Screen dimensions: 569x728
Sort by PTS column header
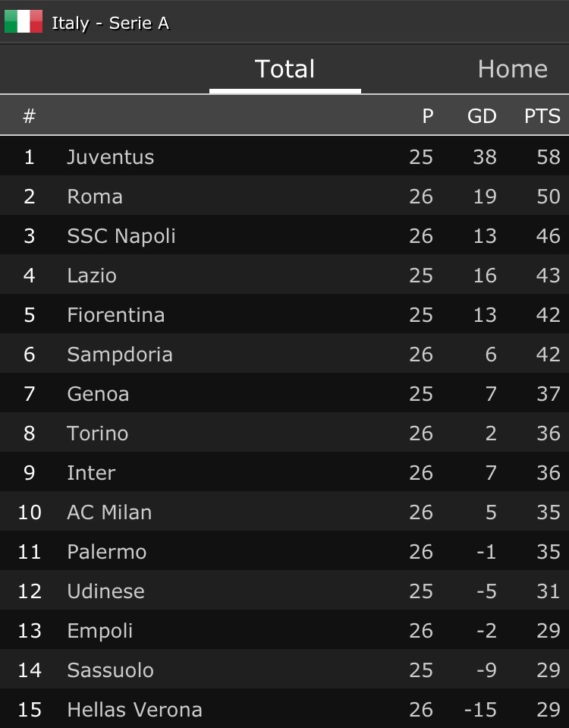[x=542, y=116]
